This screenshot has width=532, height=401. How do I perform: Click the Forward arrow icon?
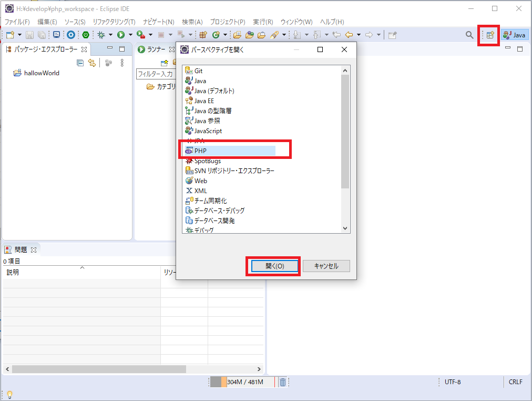pos(369,35)
